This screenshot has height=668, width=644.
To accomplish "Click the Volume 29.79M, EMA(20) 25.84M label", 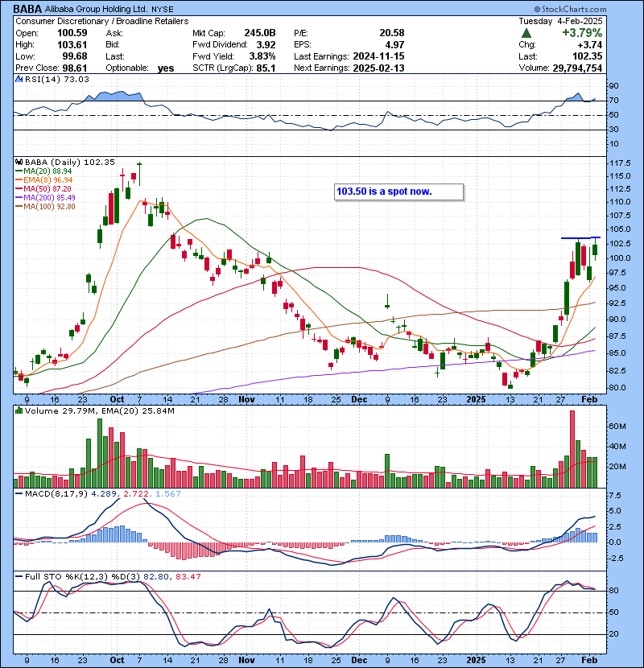I will coord(99,411).
